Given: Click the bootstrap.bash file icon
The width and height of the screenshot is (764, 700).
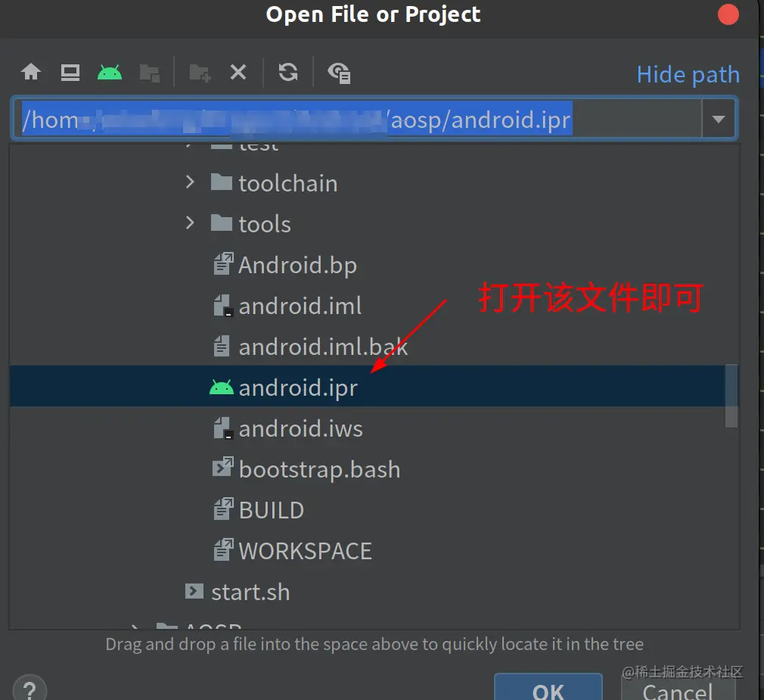Looking at the screenshot, I should (223, 467).
